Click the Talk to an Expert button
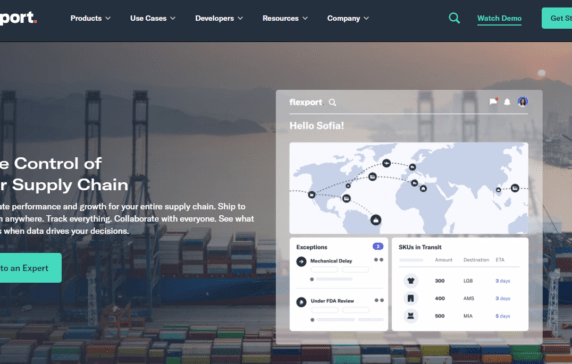This screenshot has width=572, height=364. pyautogui.click(x=31, y=268)
